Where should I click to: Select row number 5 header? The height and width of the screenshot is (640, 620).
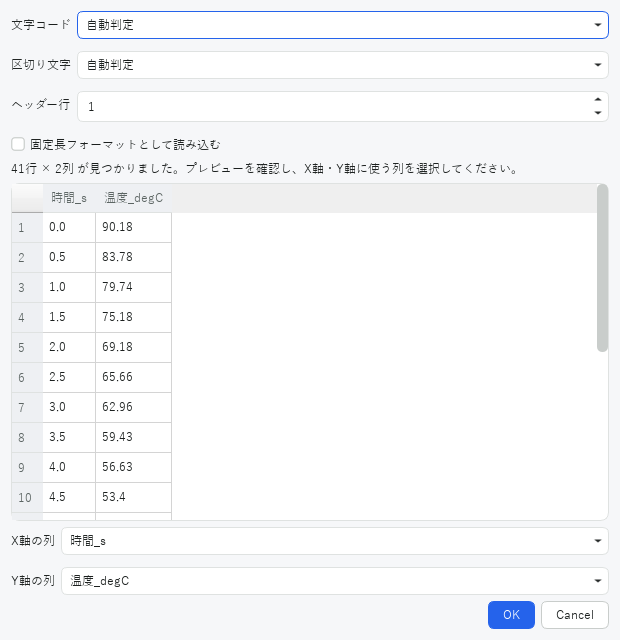27,347
